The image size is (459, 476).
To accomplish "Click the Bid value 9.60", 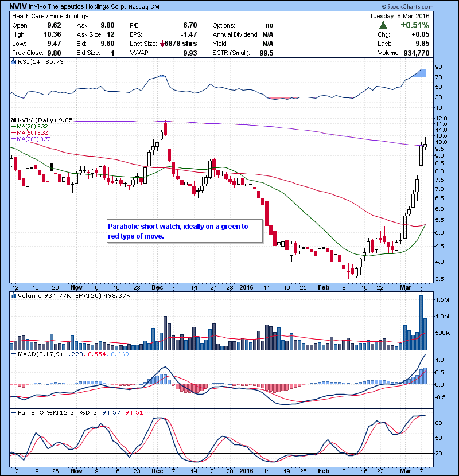I will pyautogui.click(x=107, y=44).
